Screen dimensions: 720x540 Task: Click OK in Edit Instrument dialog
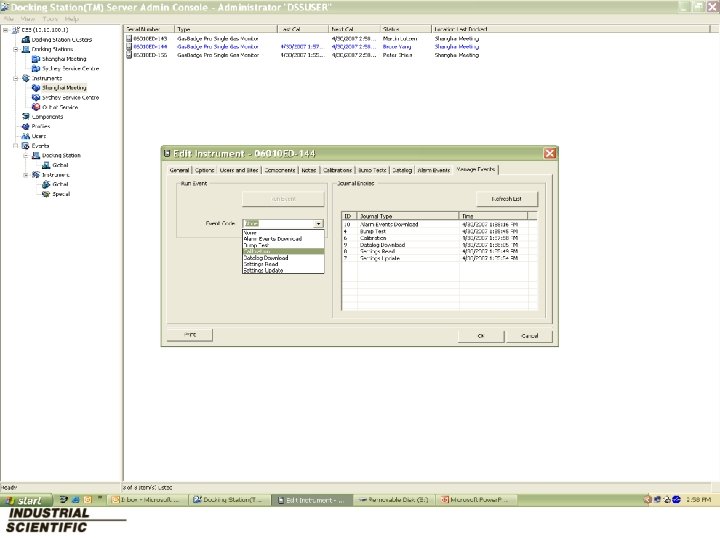(481, 336)
